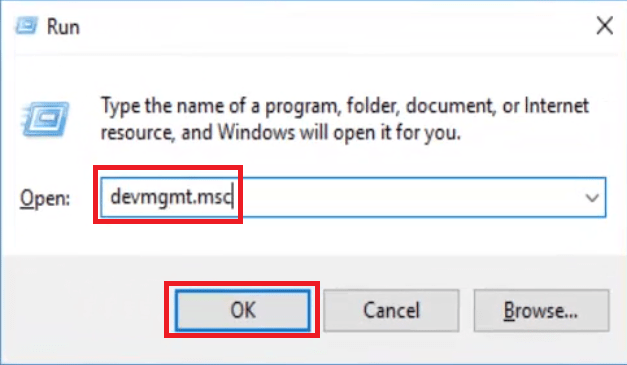Click white area below the Open label
This screenshot has width=627, height=365.
48,236
